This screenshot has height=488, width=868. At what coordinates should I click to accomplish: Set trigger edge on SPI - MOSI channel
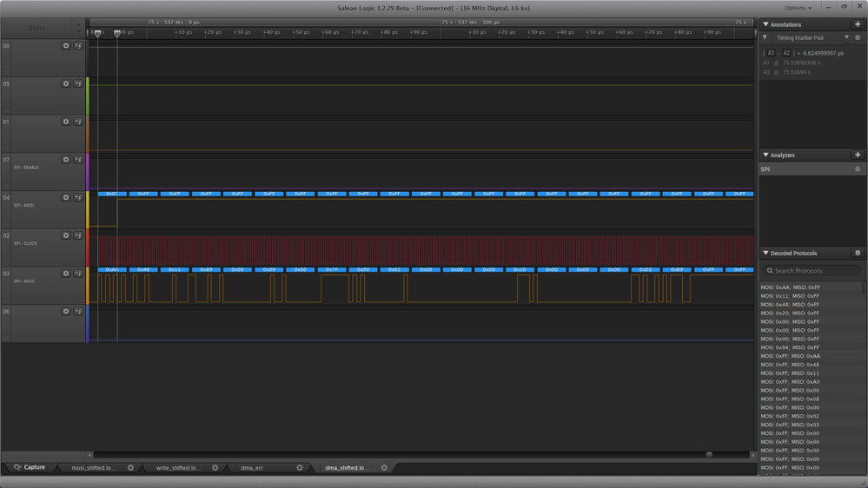78,197
